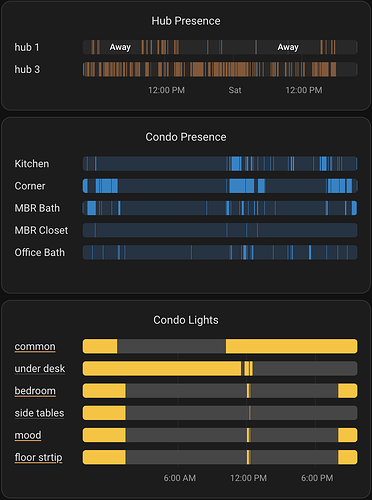The image size is (372, 500).
Task: Select the hub 3 presence history bar
Action: 220,69
